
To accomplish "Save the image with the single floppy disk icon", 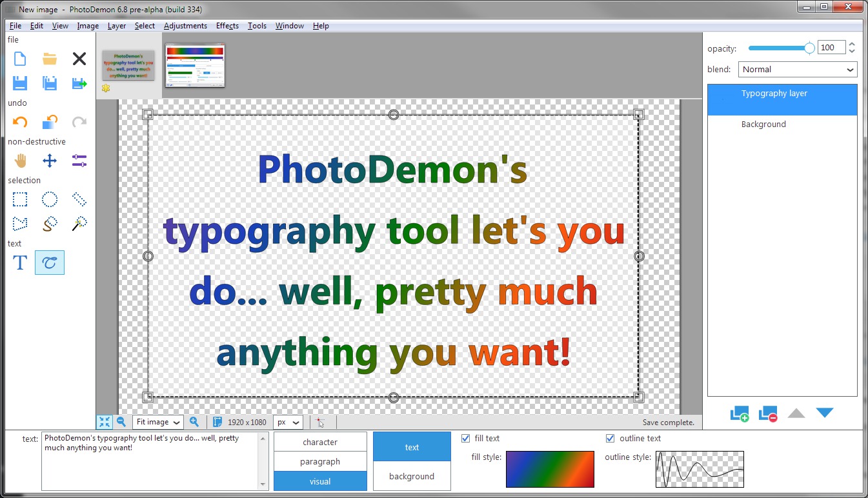I will (x=20, y=83).
